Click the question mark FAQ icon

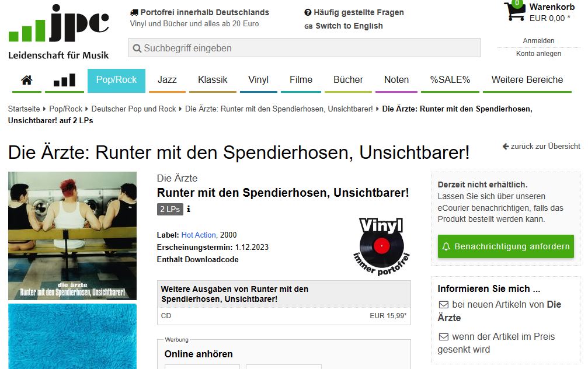308,12
